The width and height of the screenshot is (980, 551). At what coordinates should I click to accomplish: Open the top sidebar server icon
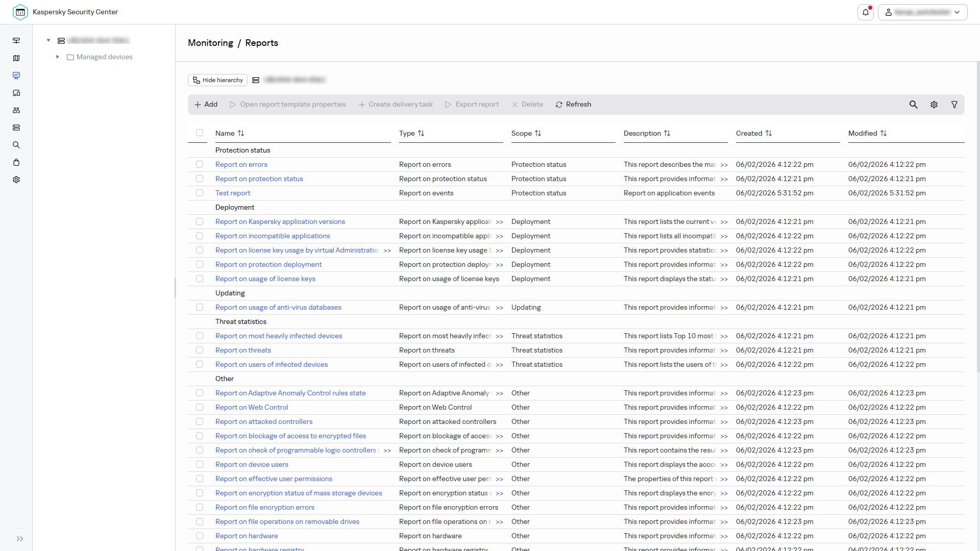click(16, 40)
